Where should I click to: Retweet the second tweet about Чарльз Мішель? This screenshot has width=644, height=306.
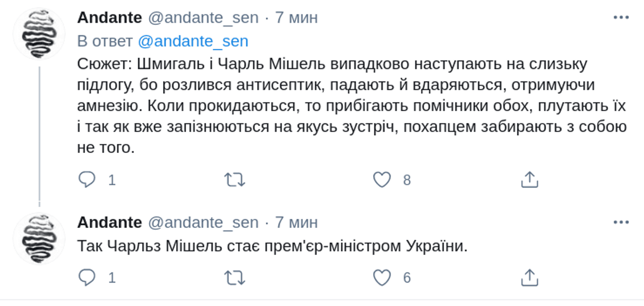point(235,277)
